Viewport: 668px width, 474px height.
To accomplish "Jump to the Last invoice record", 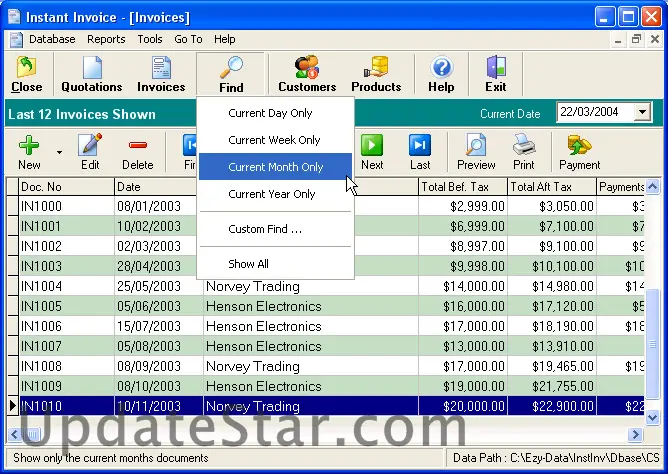I will click(x=420, y=152).
